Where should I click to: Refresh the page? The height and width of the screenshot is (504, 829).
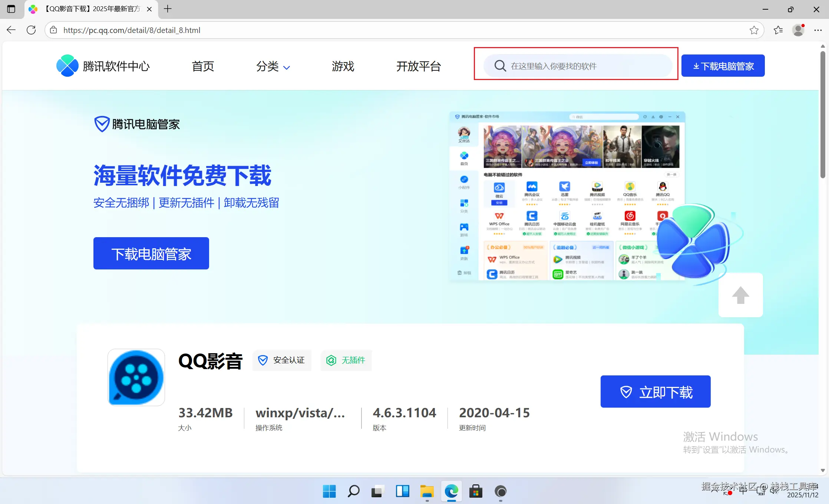(31, 30)
